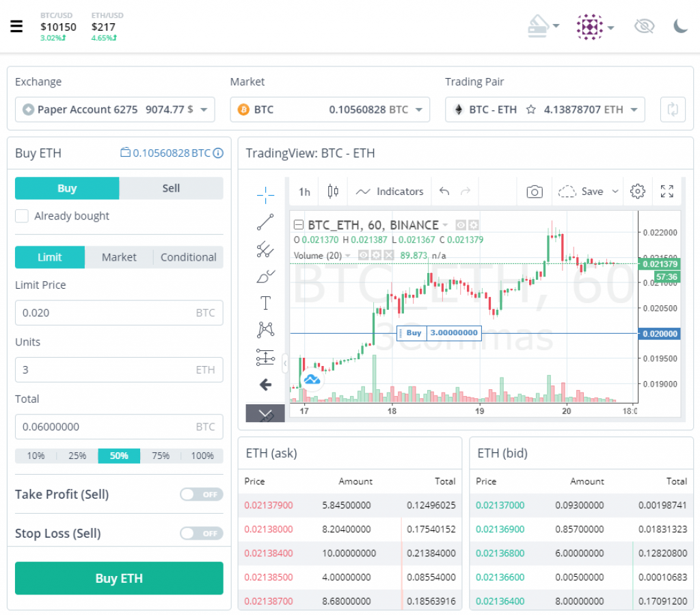Check the Already bought checkbox
The image size is (700, 615).
point(23,216)
